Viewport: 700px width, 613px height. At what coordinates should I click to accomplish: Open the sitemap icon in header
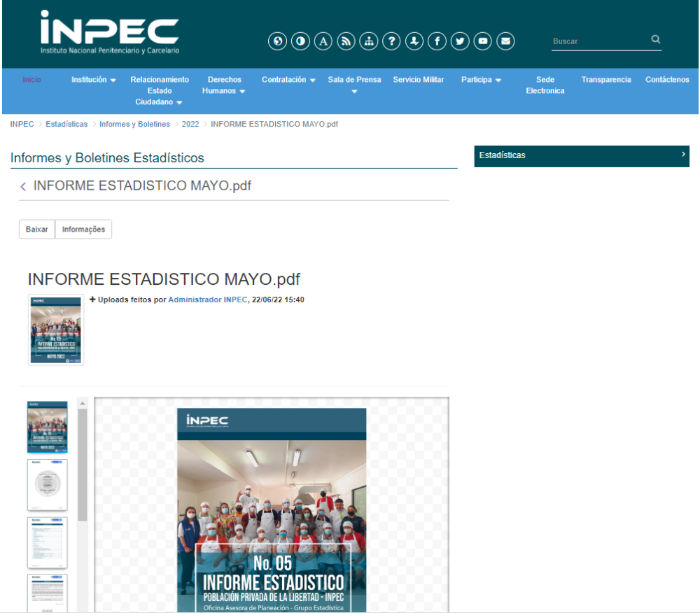click(x=368, y=41)
